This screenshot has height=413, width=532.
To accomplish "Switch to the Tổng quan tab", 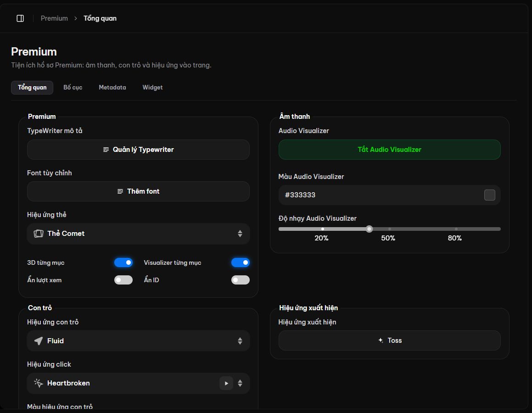I will coord(32,88).
